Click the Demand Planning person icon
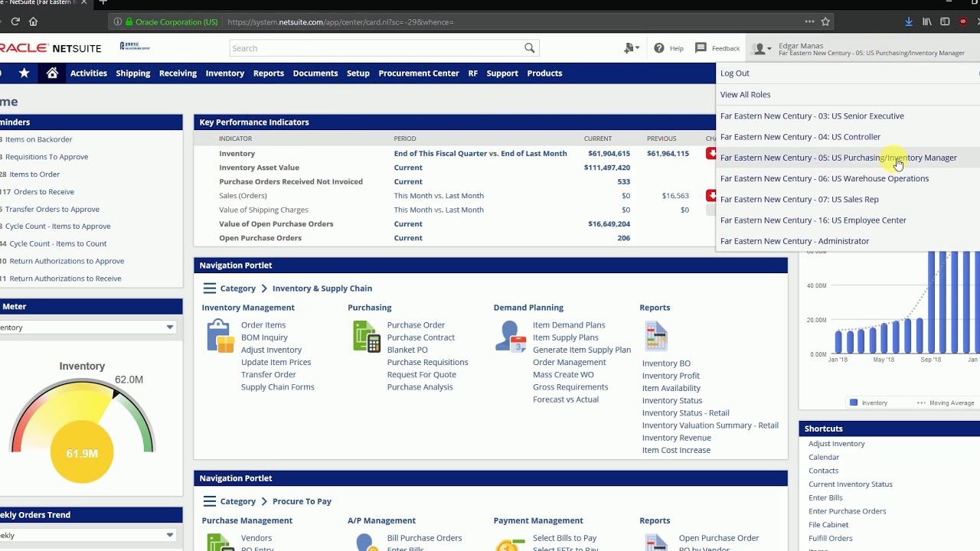Screen dimensions: 980x551 pyautogui.click(x=511, y=336)
